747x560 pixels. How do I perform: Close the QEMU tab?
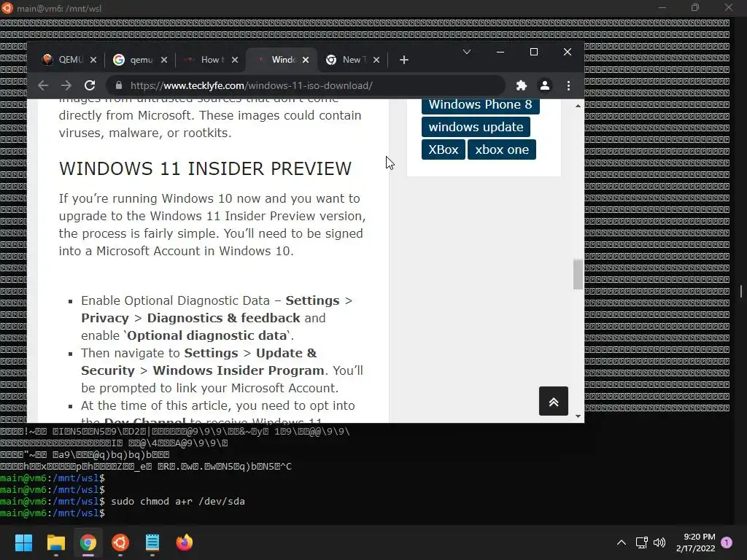coord(93,60)
